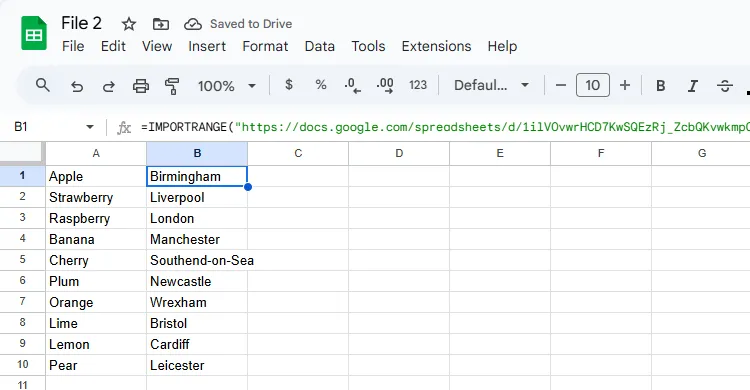Image resolution: width=750 pixels, height=390 pixels.
Task: Open the File menu
Action: coord(73,46)
